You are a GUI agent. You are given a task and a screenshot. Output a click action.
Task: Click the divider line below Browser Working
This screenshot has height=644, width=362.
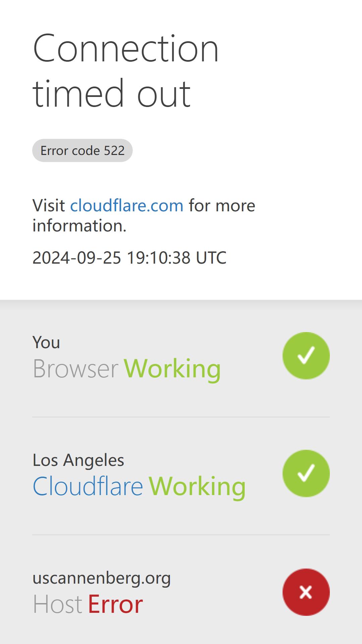tap(181, 417)
